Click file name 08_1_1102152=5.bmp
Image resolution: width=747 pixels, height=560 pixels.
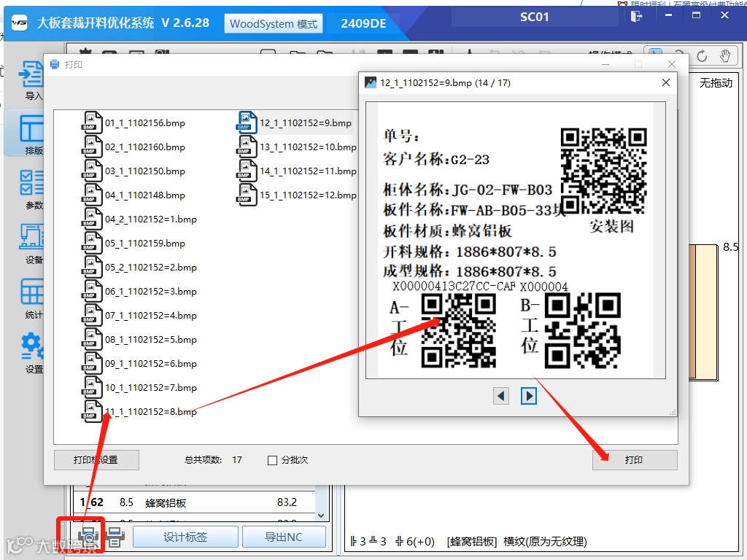pyautogui.click(x=150, y=339)
